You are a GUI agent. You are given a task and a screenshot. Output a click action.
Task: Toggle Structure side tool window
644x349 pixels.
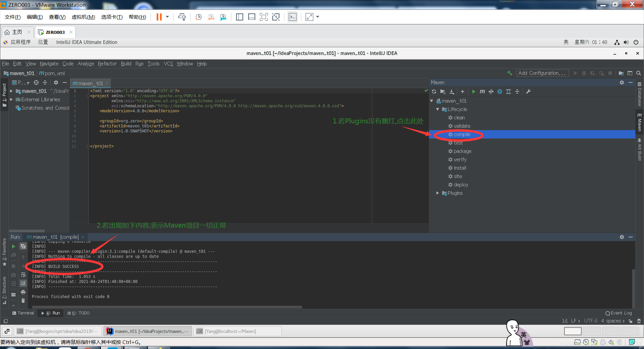coord(4,290)
